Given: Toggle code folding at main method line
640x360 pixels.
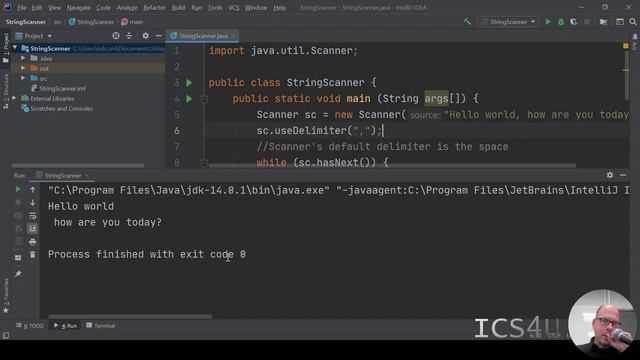Looking at the screenshot, I should [204, 99].
